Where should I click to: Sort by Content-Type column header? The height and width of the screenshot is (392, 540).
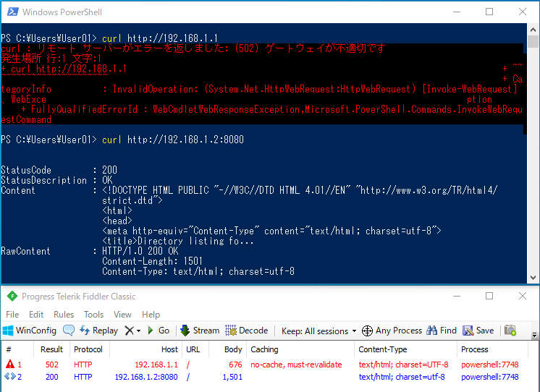click(383, 349)
